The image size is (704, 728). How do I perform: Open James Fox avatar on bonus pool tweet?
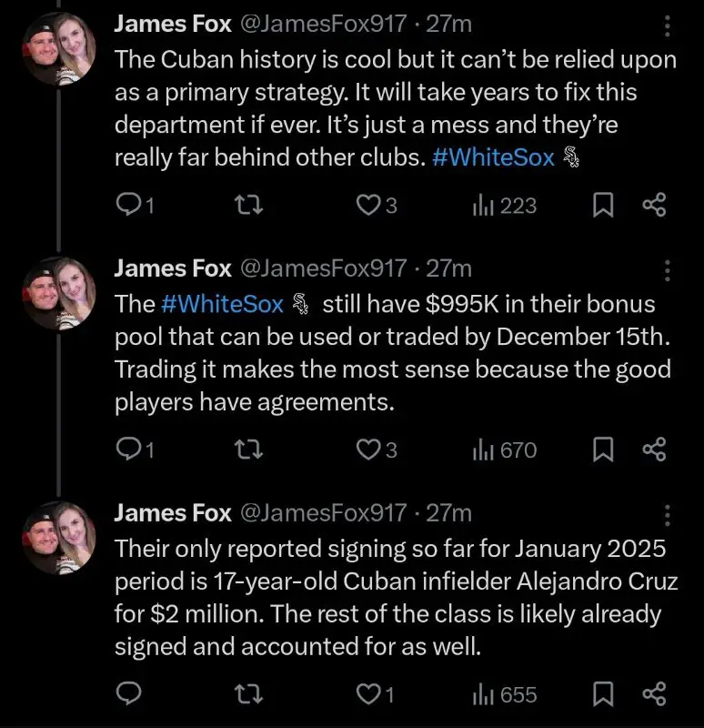point(59,292)
